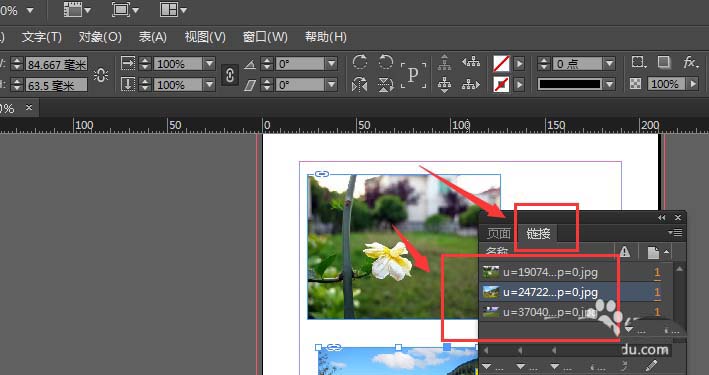Click the rotation angle field showing 0°

[300, 64]
